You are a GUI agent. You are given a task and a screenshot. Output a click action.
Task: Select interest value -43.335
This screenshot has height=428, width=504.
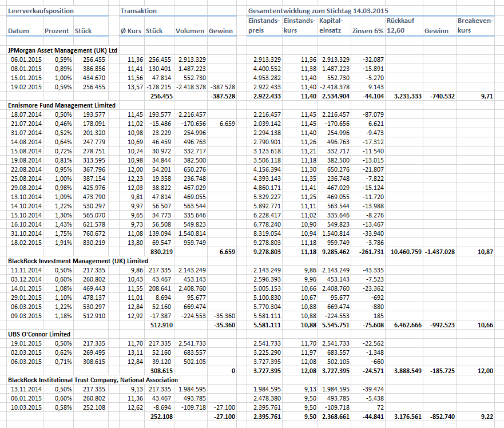pyautogui.click(x=373, y=270)
